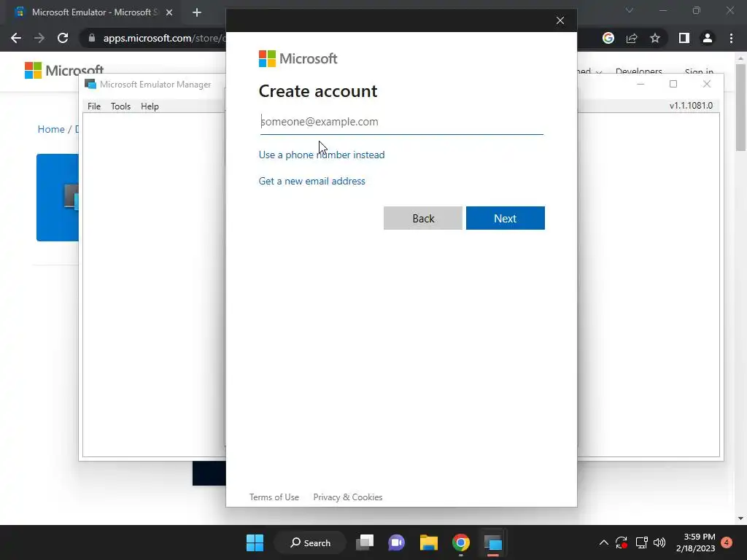Maximize the Emulator Manager window
The image size is (747, 560).
(x=673, y=85)
